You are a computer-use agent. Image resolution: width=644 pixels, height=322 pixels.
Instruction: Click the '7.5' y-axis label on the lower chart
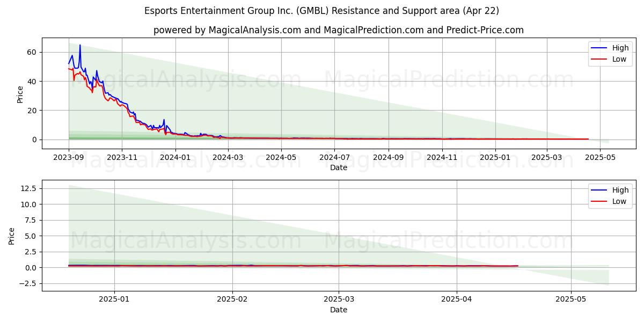point(31,220)
